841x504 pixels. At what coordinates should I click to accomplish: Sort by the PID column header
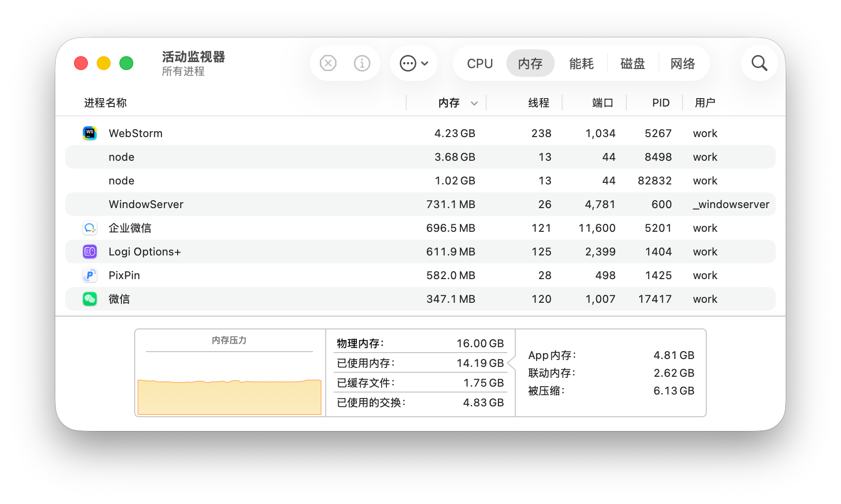pos(660,103)
